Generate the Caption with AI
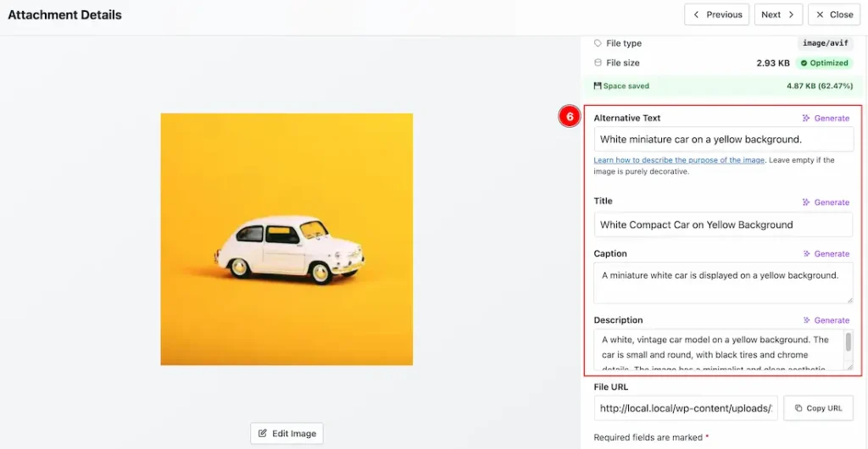 point(826,254)
